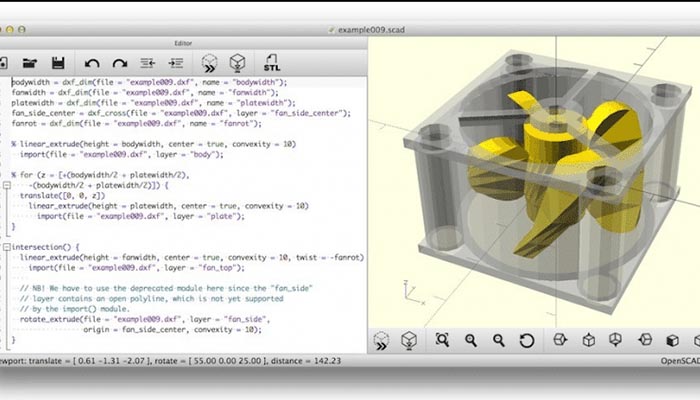Screen dimensions: 700x400
Task: Click Render icon in the editor toolbar
Action: (x=238, y=62)
